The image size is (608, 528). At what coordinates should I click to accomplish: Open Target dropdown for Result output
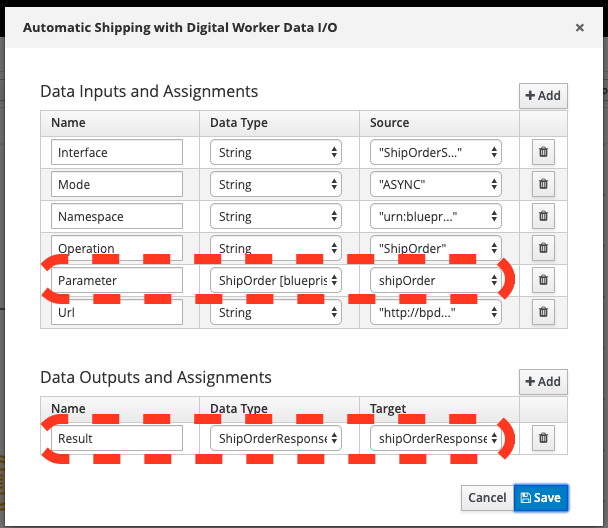click(434, 438)
